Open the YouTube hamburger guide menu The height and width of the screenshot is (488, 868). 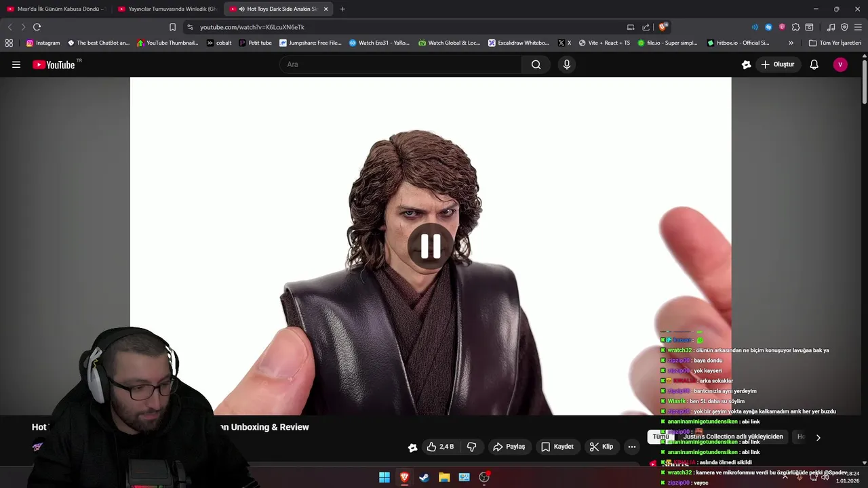click(x=16, y=64)
